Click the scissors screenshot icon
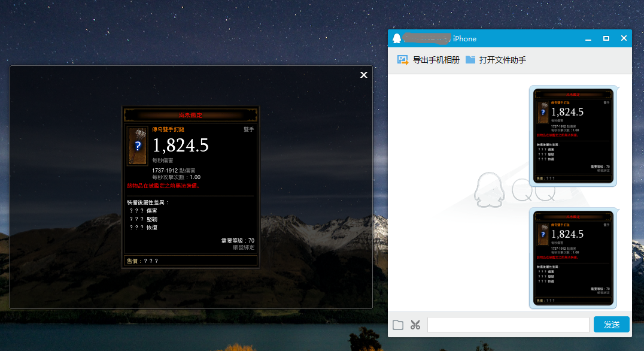644x351 pixels. point(415,325)
